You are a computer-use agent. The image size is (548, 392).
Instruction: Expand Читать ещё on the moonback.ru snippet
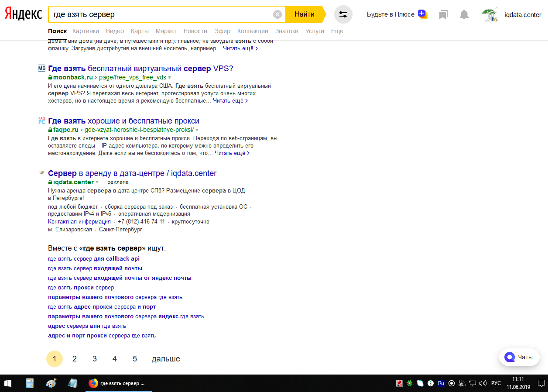coord(230,101)
